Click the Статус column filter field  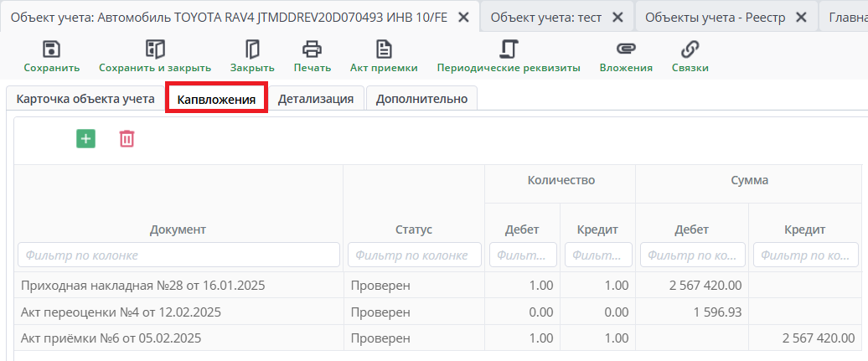pyautogui.click(x=414, y=255)
